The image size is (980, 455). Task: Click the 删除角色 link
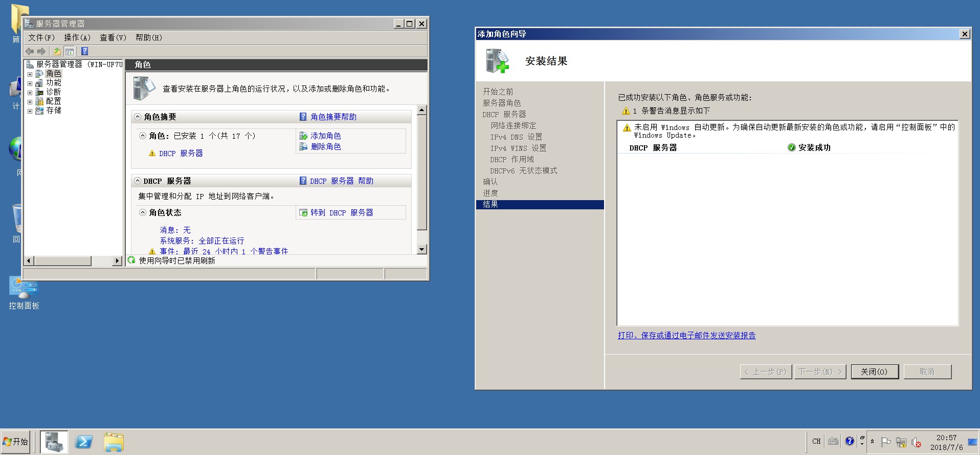point(326,146)
